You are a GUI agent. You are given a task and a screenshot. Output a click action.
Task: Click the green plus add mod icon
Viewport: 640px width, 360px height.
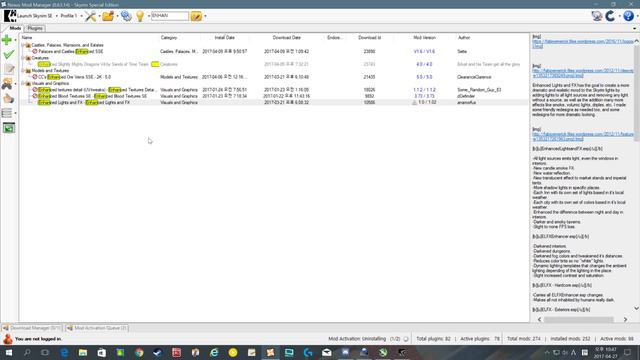pos(7,40)
